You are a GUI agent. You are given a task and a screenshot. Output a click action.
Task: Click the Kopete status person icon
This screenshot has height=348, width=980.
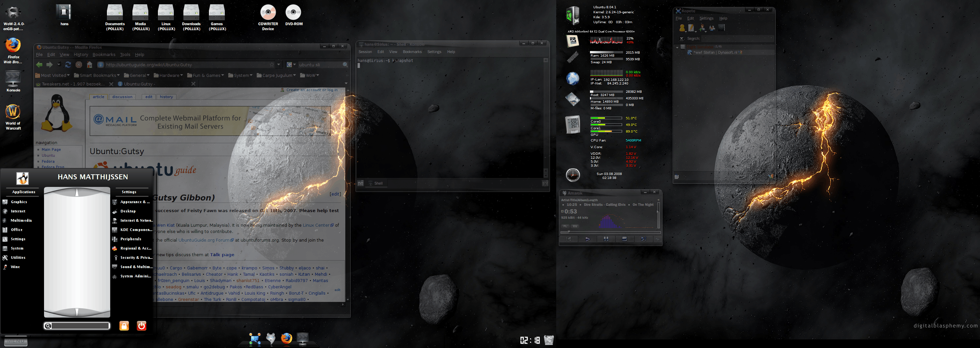coord(682,28)
